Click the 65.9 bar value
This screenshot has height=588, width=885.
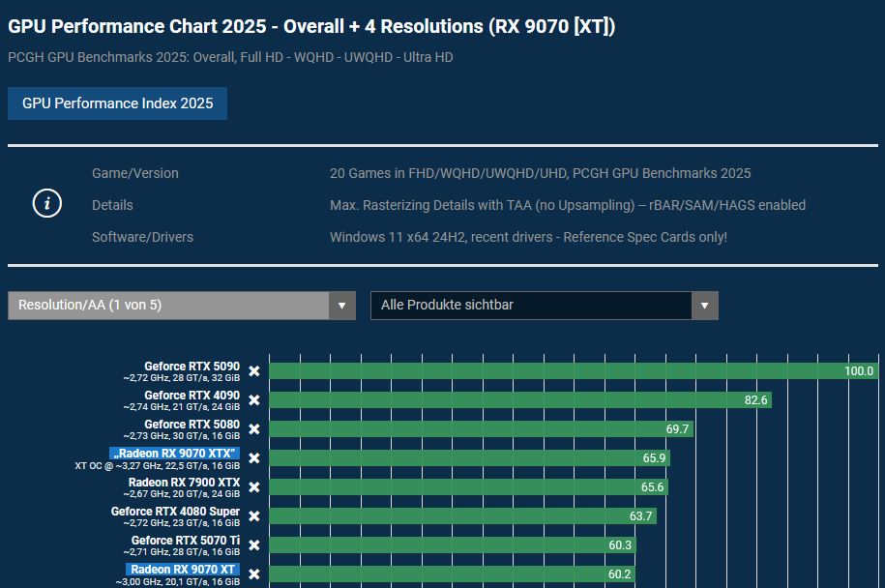(654, 458)
